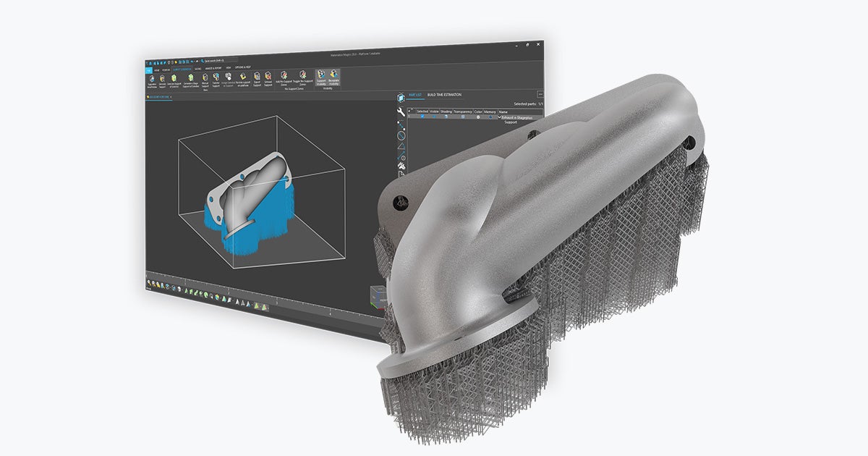Open the quick search suggestions dropdown
The height and width of the screenshot is (456, 868).
coord(236,61)
